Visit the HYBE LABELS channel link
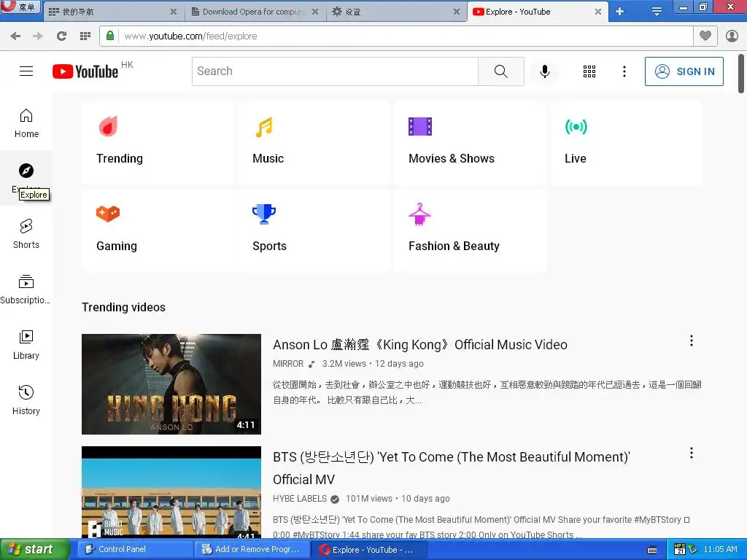 click(x=300, y=499)
